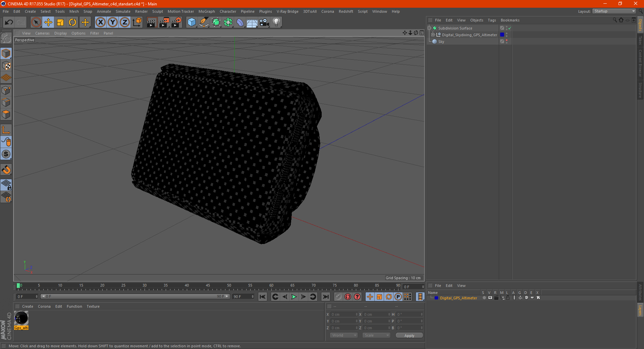Open the Cameras viewport menu
The height and width of the screenshot is (349, 644).
(x=42, y=33)
